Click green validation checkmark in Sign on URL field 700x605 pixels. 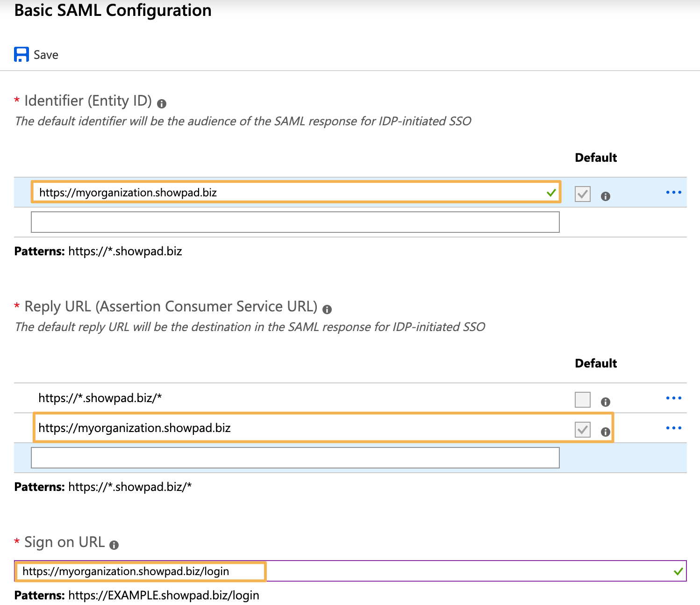679,571
